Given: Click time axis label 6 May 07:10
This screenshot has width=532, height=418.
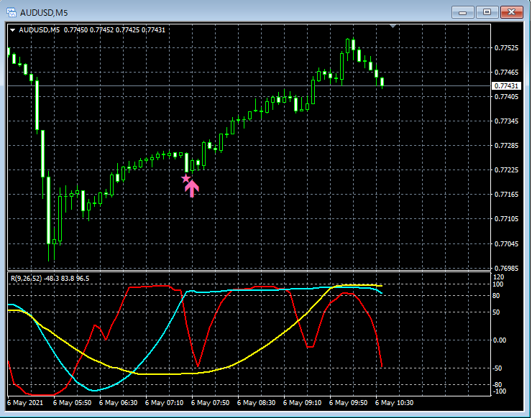Looking at the screenshot, I should [164, 403].
